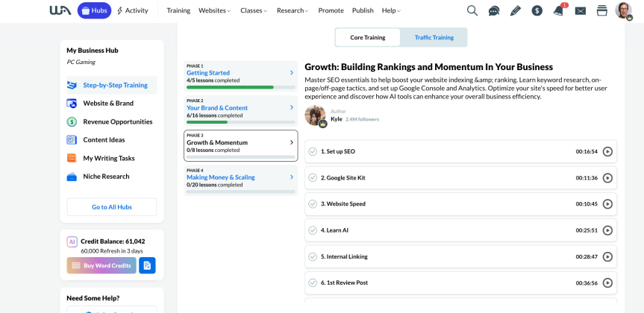Click the Growth & Momentum phase chevron
The width and height of the screenshot is (644, 313).
292,142
